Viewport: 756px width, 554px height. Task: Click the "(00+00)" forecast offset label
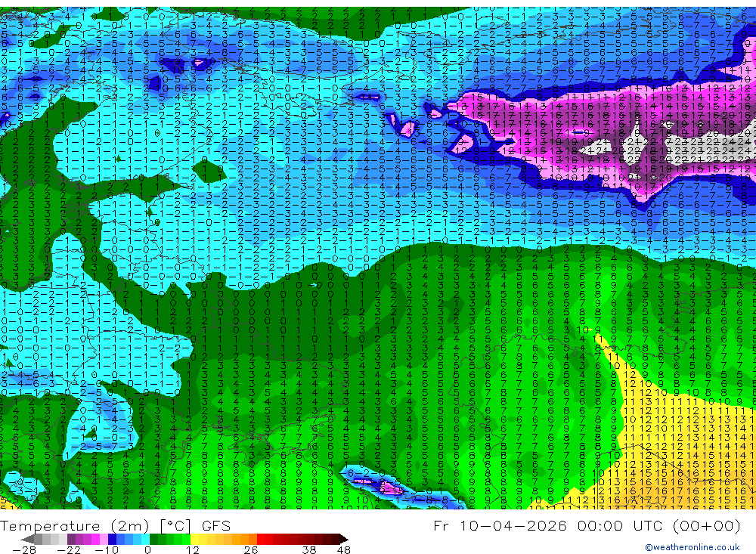(706, 525)
